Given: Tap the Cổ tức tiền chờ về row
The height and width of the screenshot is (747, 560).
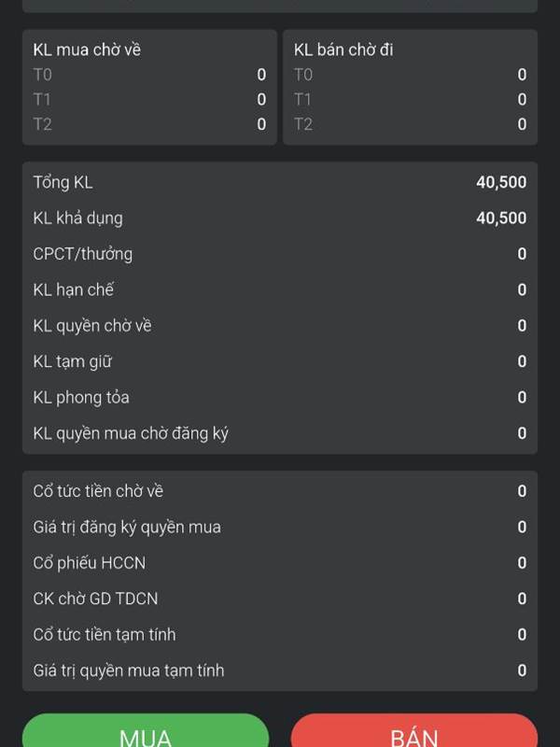Looking at the screenshot, I should point(280,491).
